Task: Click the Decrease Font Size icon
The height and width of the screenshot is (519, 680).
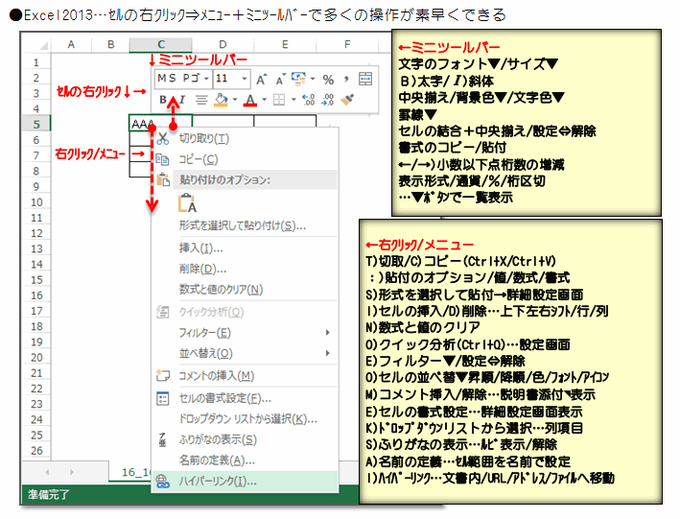Action: (x=280, y=80)
